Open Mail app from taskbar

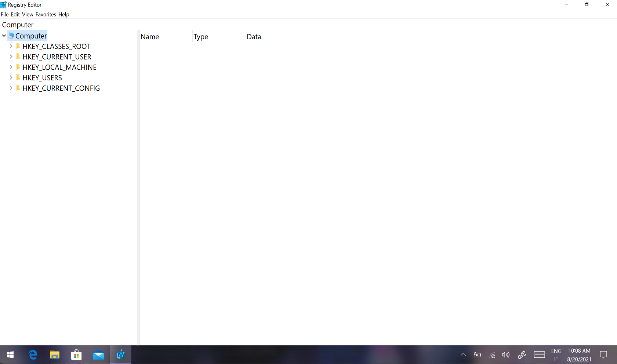click(98, 355)
